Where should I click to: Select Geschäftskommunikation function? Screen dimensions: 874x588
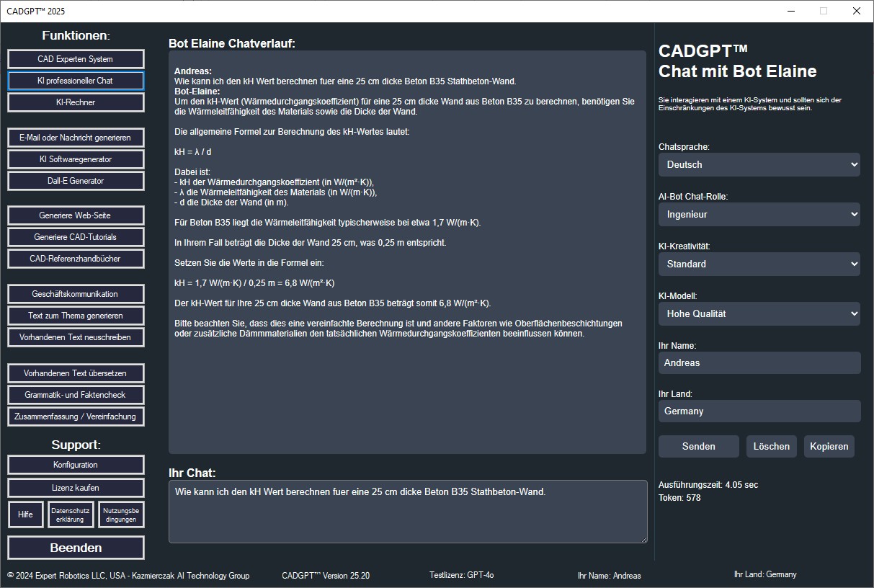[76, 294]
